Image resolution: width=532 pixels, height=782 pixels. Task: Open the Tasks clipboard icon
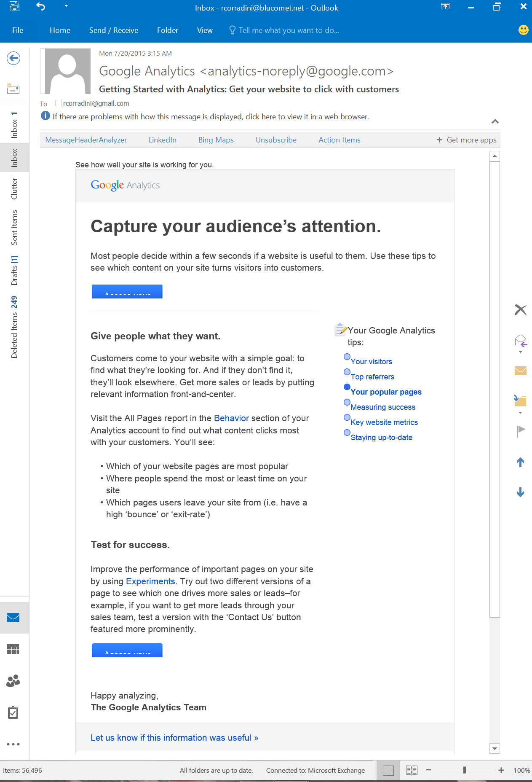click(x=13, y=712)
